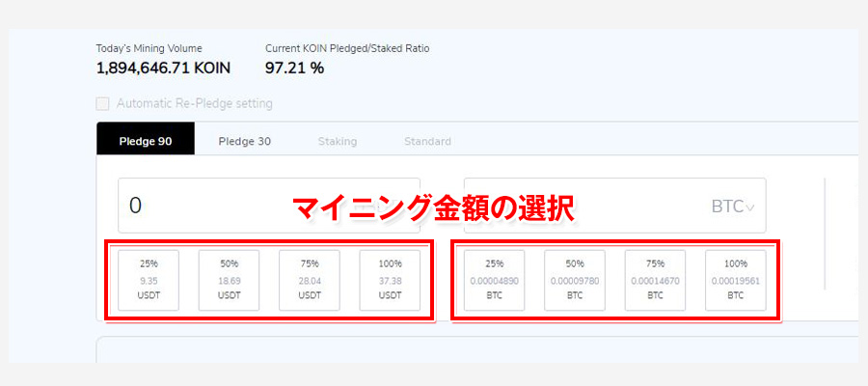
Task: Click the 100% BTC amount button
Action: (736, 281)
